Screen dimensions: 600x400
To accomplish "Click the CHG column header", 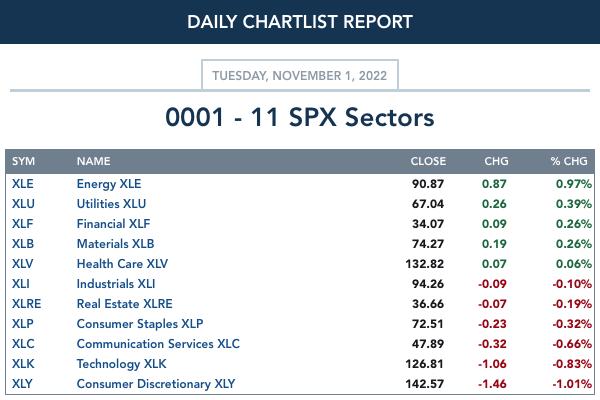I will (x=496, y=161).
